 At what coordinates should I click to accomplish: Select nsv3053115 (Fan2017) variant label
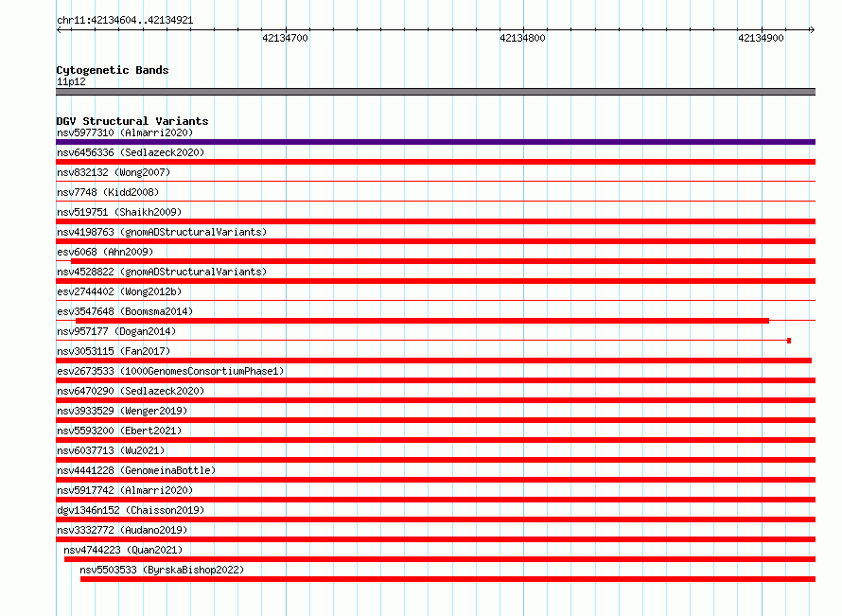click(114, 351)
